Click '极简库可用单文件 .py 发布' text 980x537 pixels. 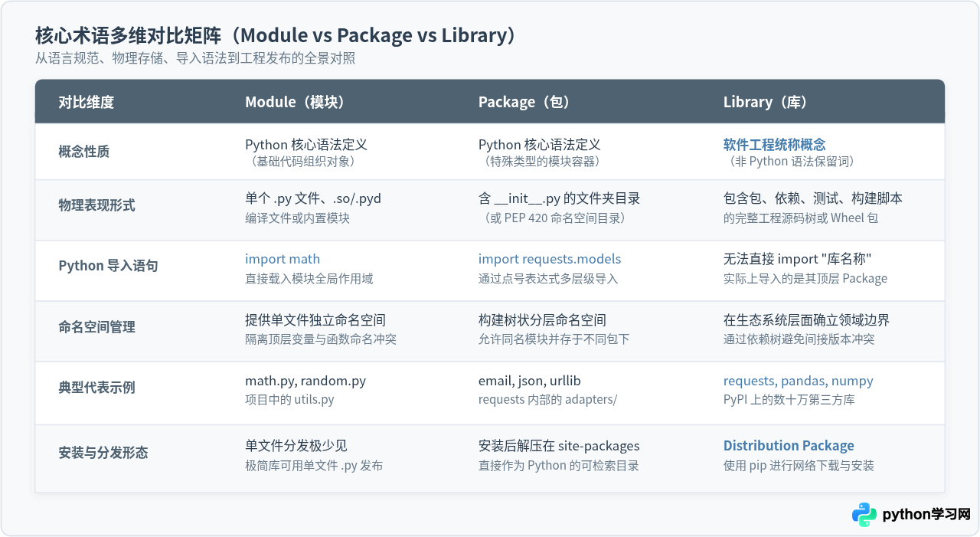tap(314, 466)
